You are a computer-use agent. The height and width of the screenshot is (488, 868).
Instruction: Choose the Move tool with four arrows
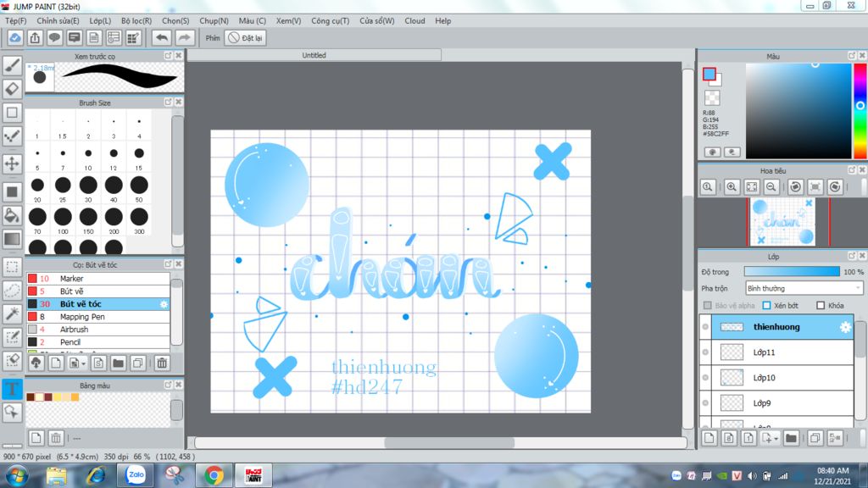(12, 164)
